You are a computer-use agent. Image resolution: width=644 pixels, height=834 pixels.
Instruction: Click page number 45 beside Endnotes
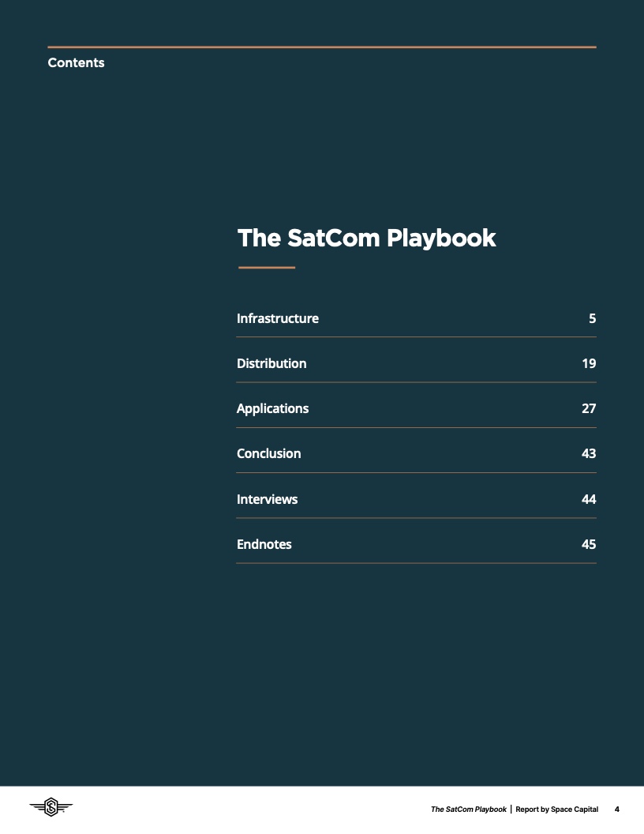588,545
